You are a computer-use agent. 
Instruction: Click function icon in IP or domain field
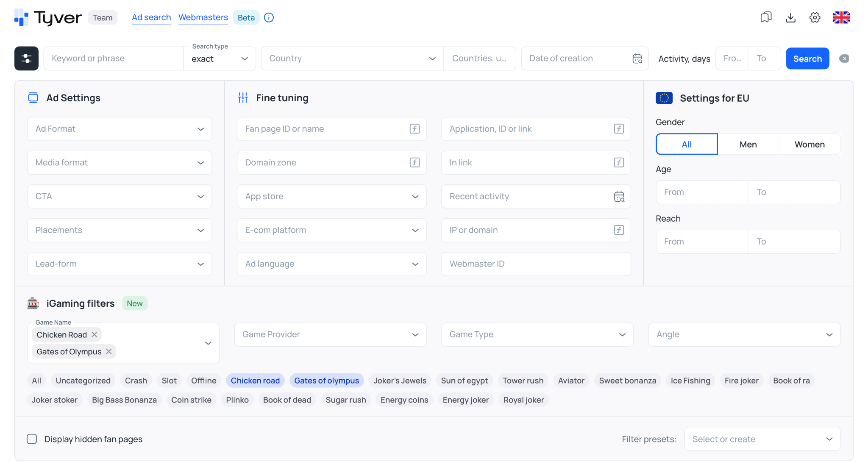coord(619,230)
